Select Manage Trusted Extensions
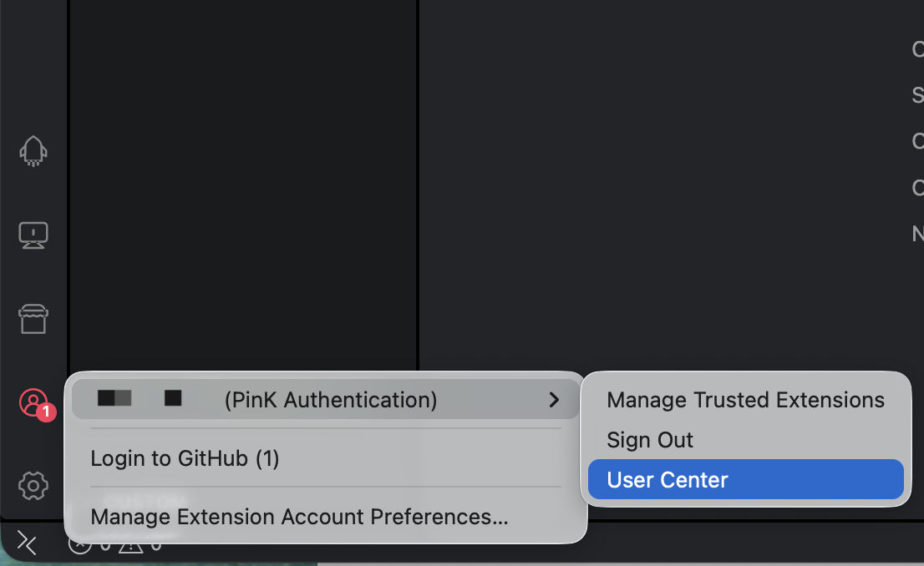 (x=745, y=401)
